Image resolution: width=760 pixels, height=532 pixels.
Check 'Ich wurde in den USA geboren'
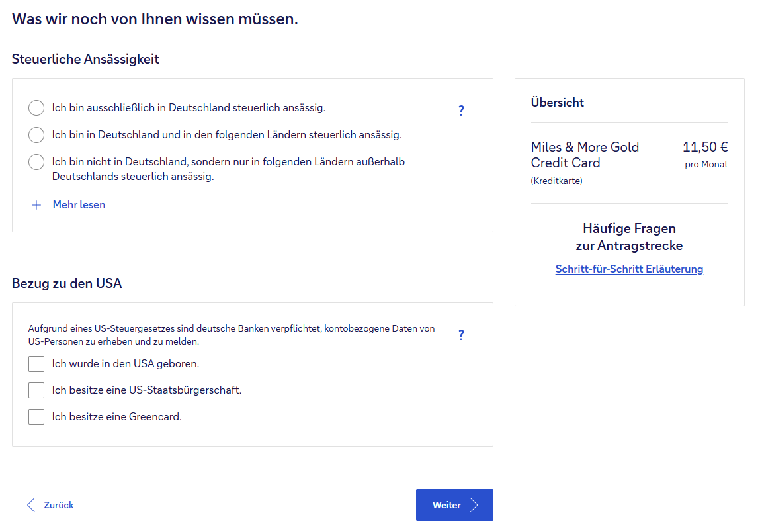(x=36, y=364)
